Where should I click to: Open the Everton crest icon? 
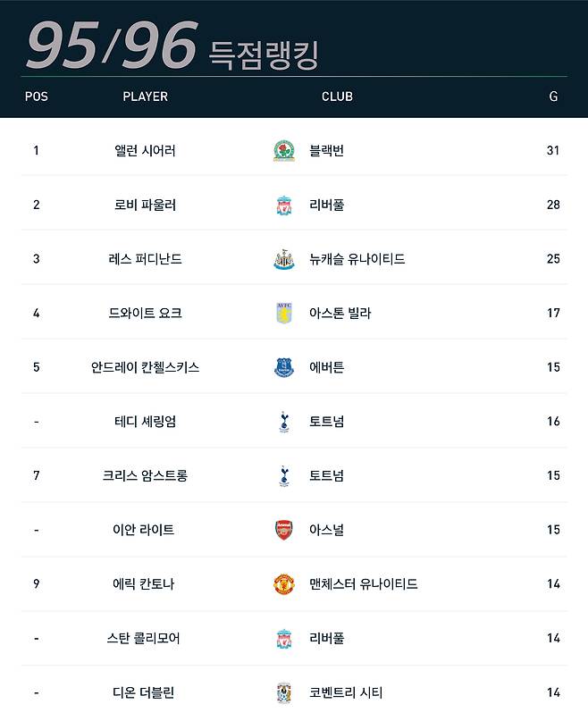click(x=284, y=367)
